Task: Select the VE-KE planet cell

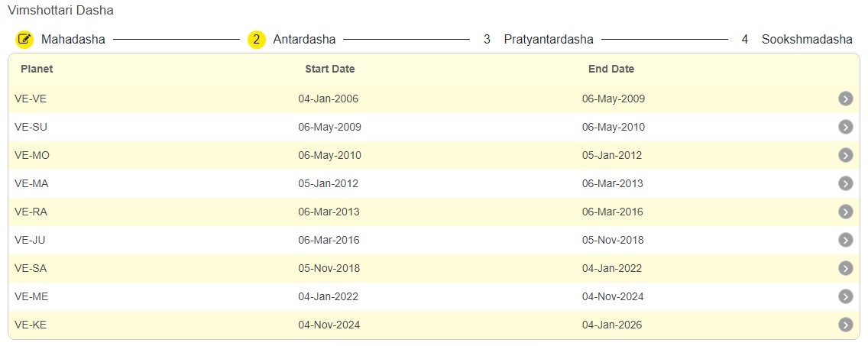Action: [x=31, y=325]
